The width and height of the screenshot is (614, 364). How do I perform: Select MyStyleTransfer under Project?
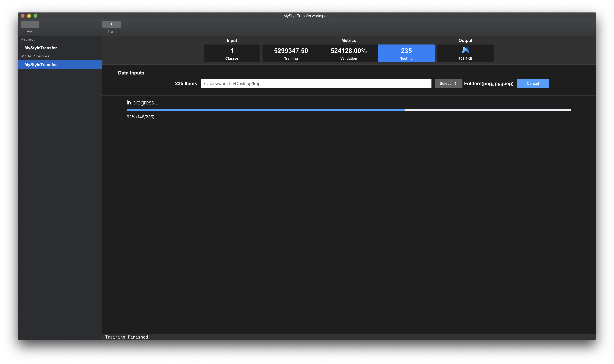pos(41,48)
